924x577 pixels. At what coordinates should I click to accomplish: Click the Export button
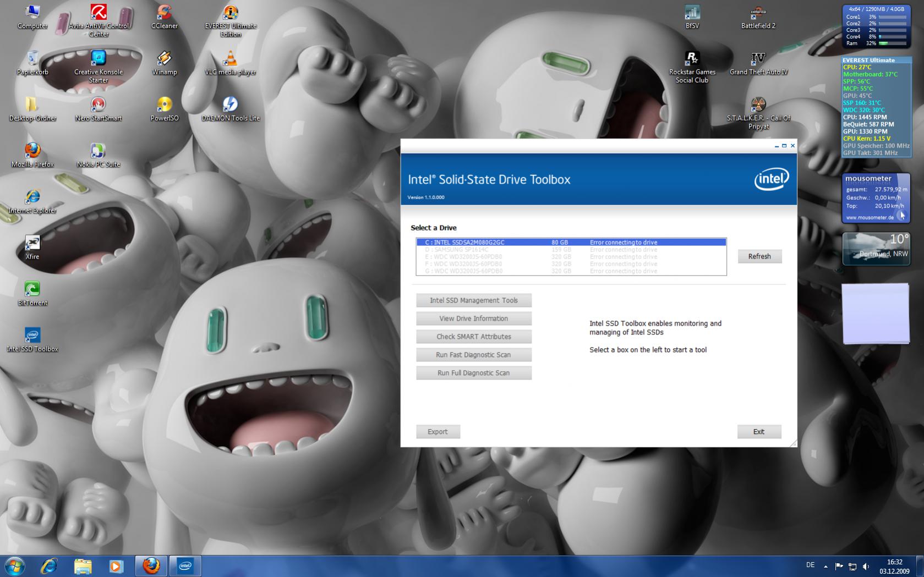coord(438,432)
